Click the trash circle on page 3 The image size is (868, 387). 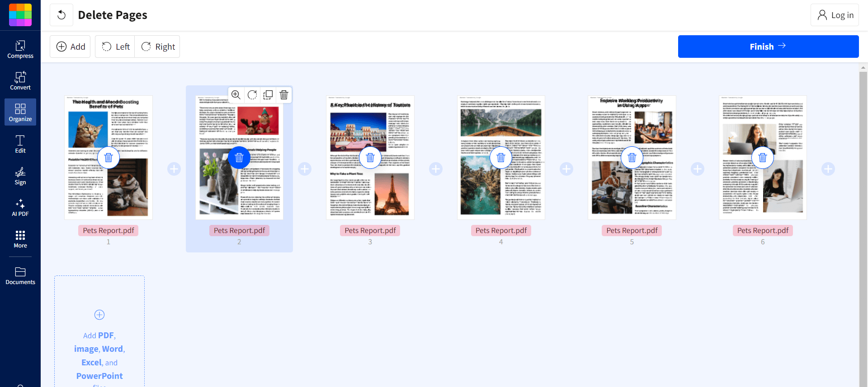[x=370, y=158]
